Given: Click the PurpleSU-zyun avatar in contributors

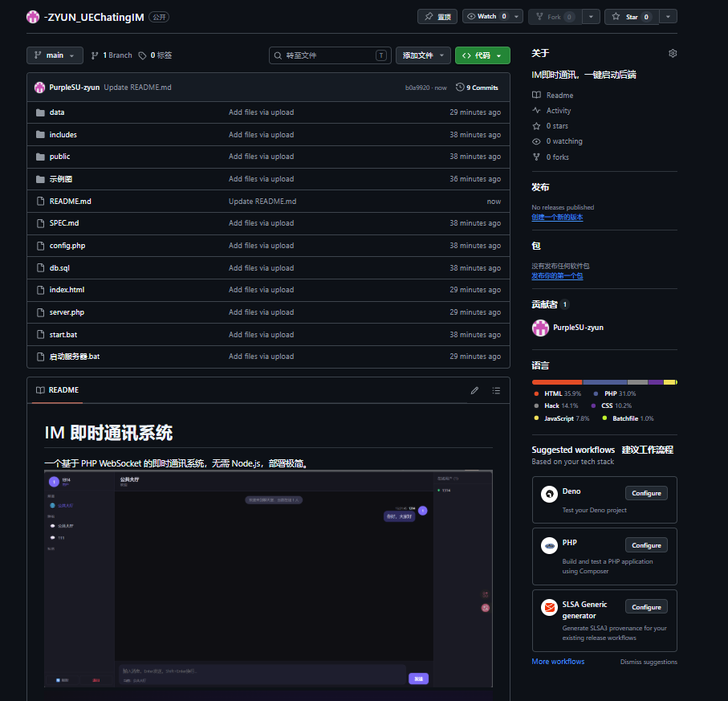Looking at the screenshot, I should [540, 328].
